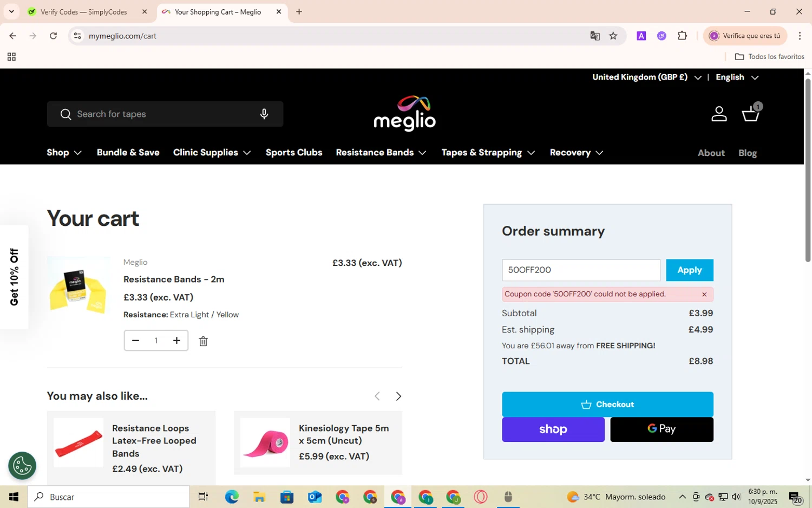Open the Chrome three-dot menu
Viewport: 812px width, 508px height.
[x=800, y=36]
